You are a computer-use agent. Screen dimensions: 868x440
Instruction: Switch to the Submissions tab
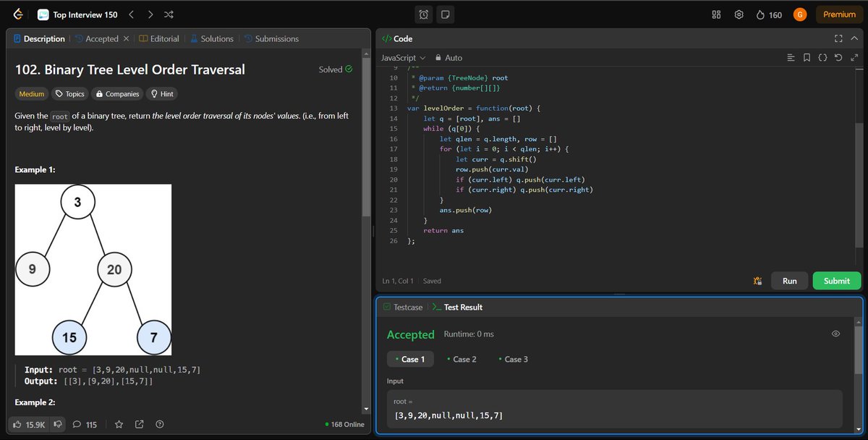coord(271,39)
